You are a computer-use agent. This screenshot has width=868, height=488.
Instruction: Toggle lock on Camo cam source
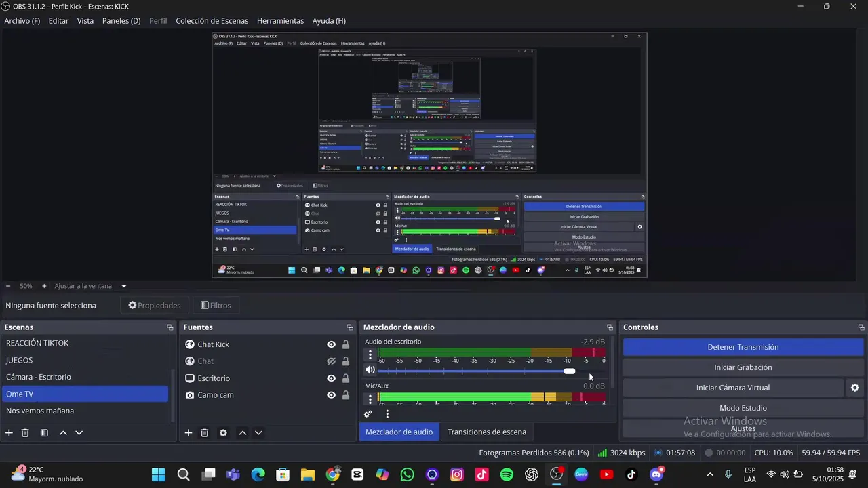346,395
